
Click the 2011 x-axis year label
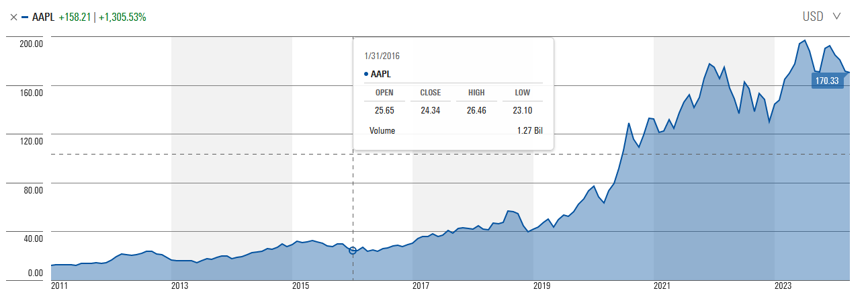coord(60,286)
